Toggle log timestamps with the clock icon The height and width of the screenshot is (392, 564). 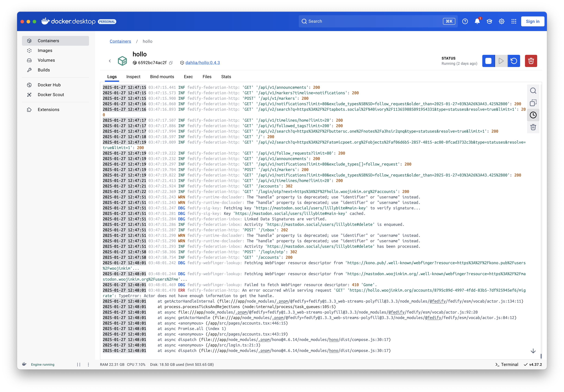tap(533, 115)
